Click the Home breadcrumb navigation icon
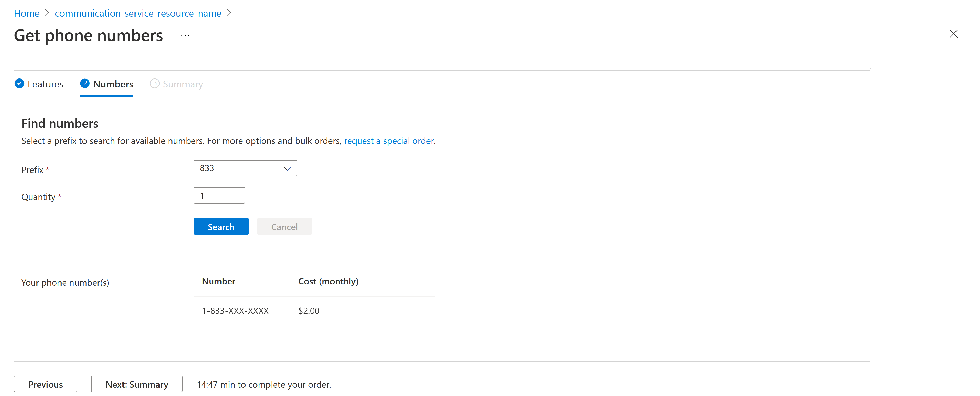 (x=26, y=12)
